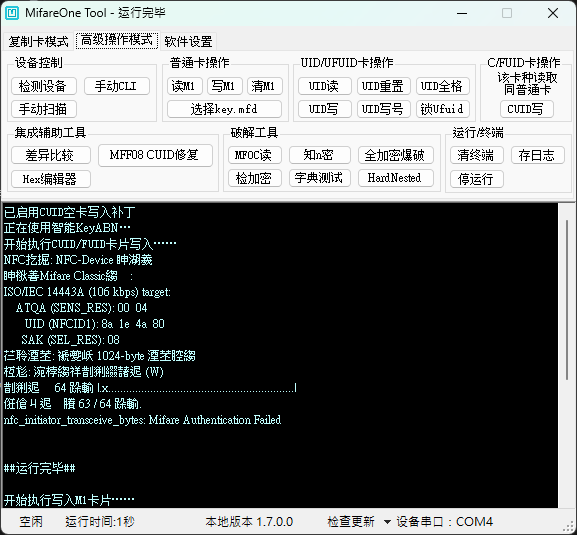The width and height of the screenshot is (577, 535).
Task: Open the Hex编辑器
Action: pos(50,179)
